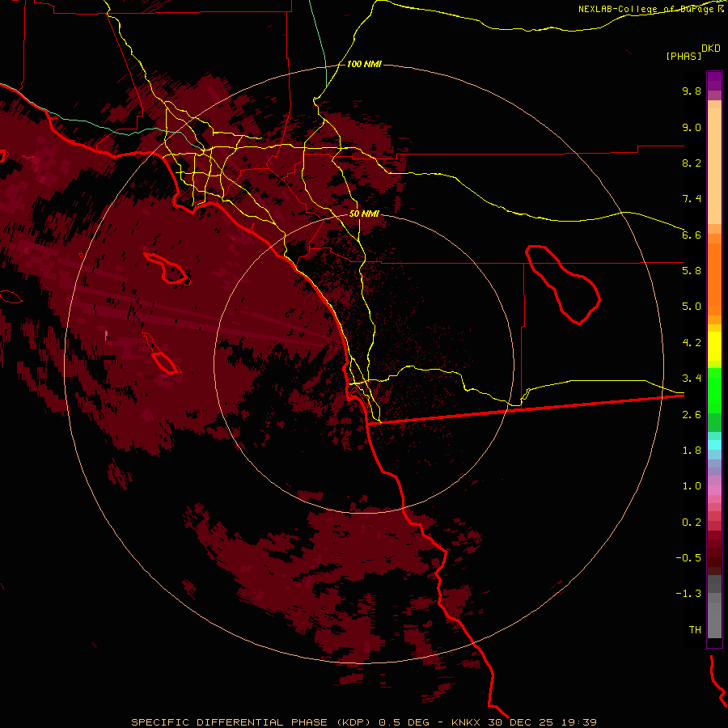
Task: Click the TH legend label
Action: point(695,630)
